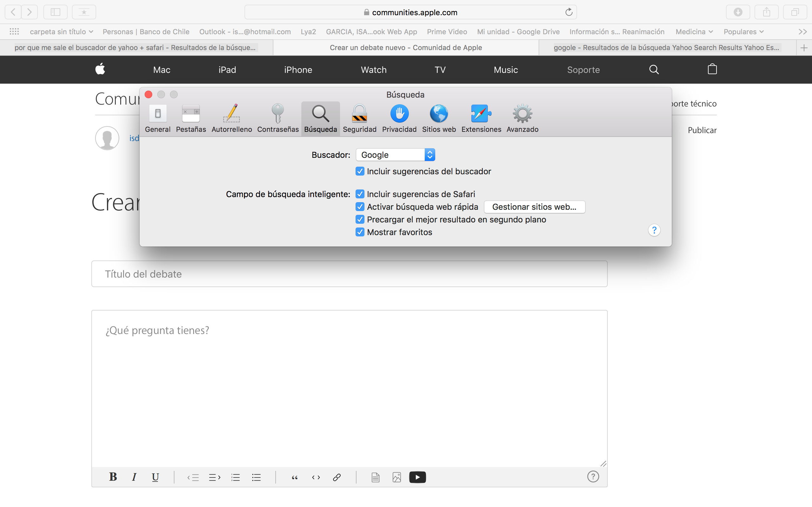Click the insert link icon in editor

point(337,477)
